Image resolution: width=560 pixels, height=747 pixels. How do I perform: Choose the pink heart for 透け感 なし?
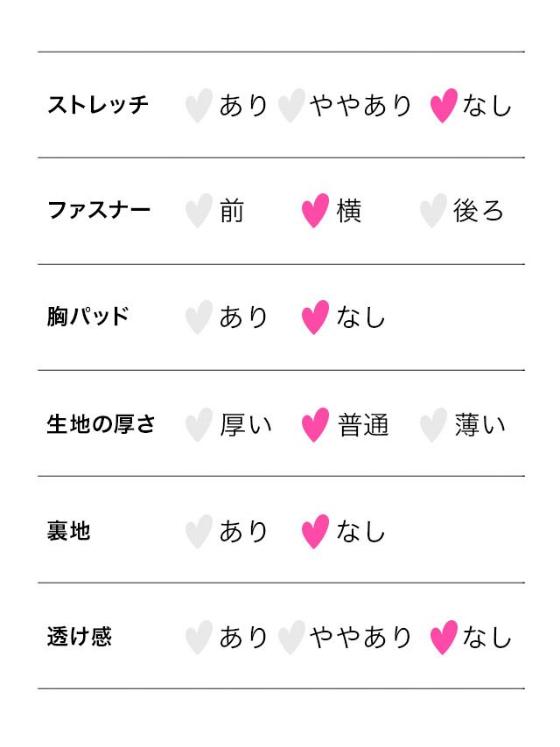(444, 638)
